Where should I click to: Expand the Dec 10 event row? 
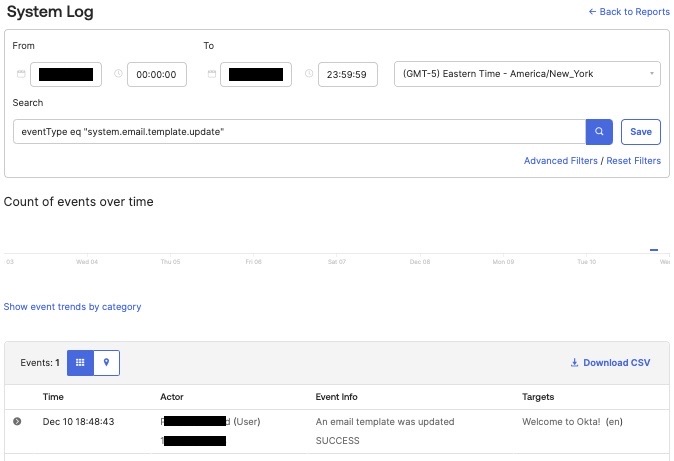pos(17,422)
